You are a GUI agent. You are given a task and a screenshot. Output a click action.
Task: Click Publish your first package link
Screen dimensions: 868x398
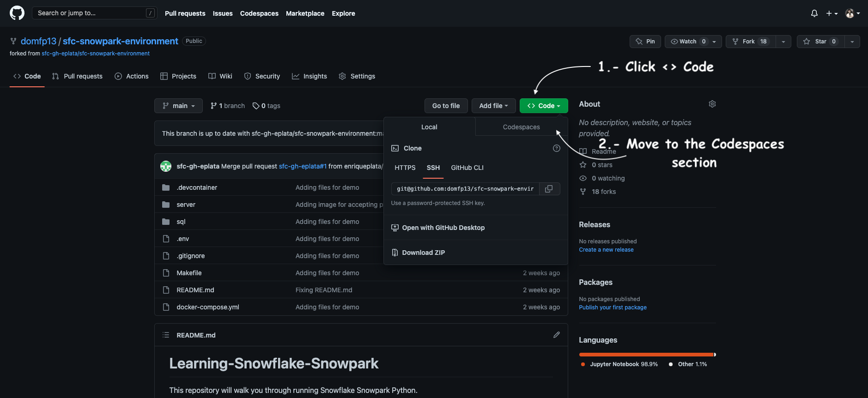click(x=613, y=308)
